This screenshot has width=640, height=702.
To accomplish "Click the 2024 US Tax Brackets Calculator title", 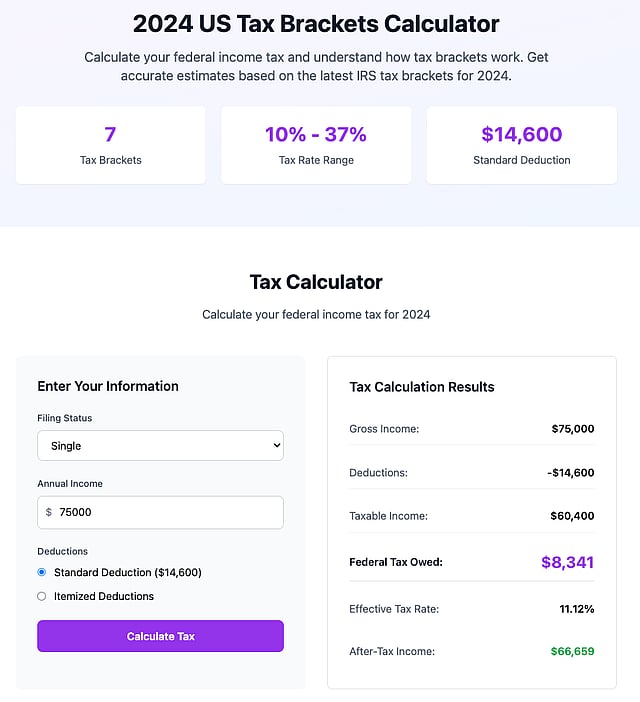I will click(x=316, y=24).
